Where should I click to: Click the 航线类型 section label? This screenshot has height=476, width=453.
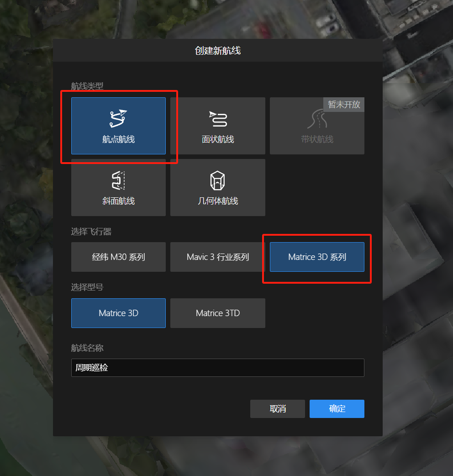87,86
